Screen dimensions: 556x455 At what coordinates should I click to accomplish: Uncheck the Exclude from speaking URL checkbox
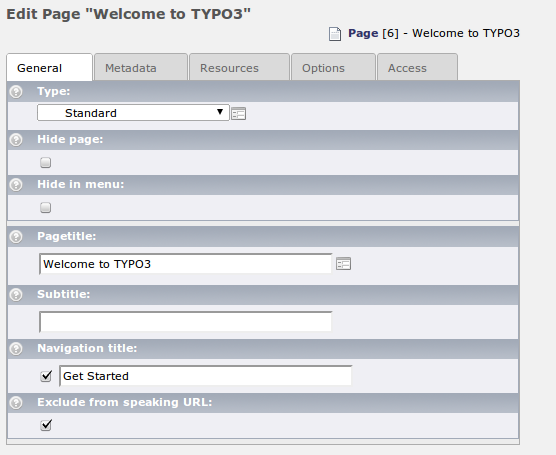tap(46, 425)
